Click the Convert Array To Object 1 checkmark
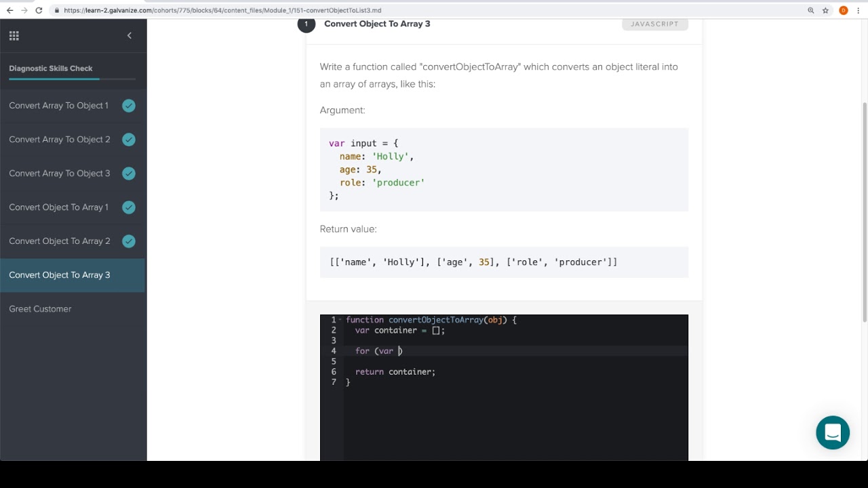Screen dimensions: 868x488 coord(129,106)
